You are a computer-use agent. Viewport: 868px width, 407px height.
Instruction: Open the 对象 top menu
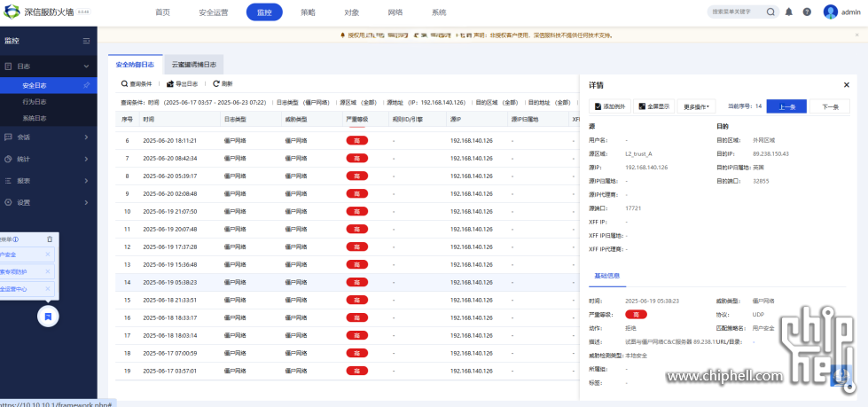click(351, 12)
